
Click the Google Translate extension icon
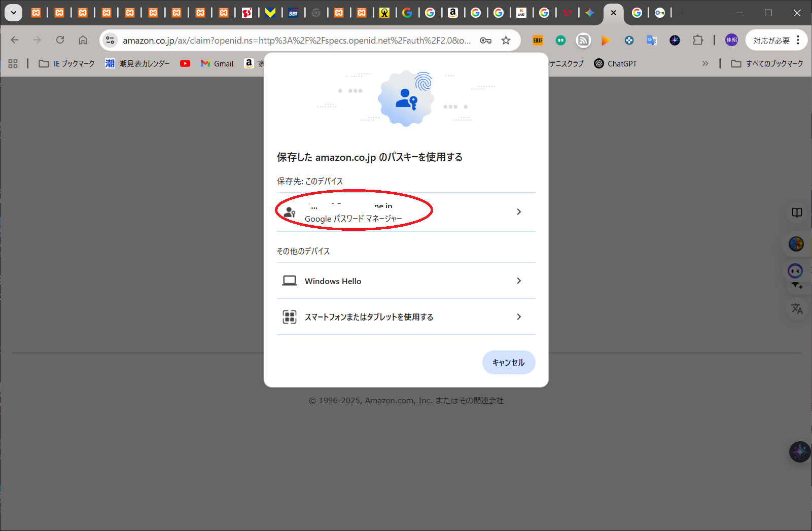[x=652, y=41]
